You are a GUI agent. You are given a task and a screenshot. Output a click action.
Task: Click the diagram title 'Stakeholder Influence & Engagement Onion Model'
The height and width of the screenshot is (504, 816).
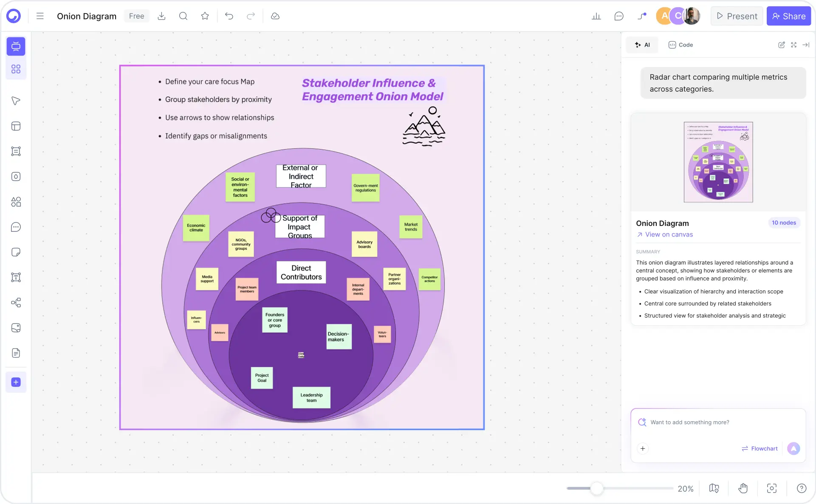tap(373, 90)
